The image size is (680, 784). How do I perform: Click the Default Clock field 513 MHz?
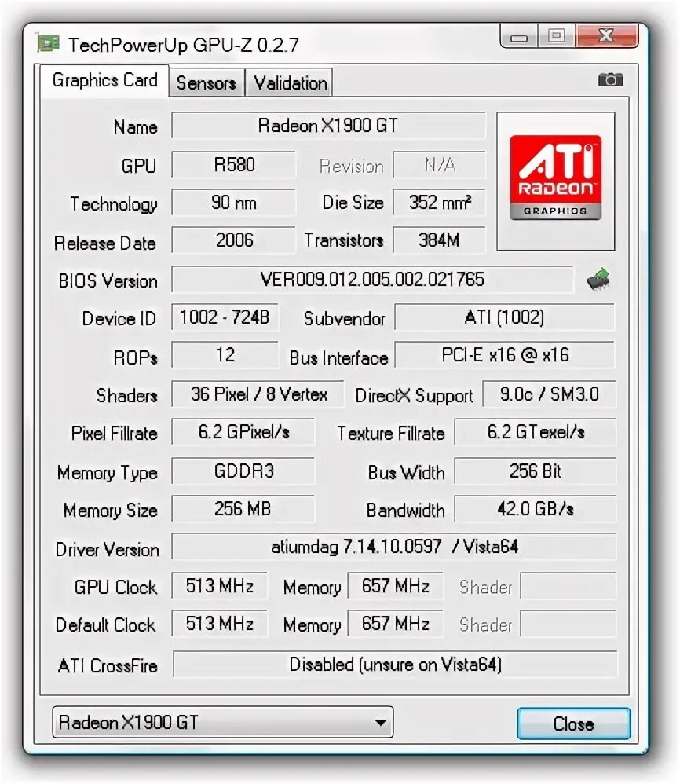click(219, 624)
